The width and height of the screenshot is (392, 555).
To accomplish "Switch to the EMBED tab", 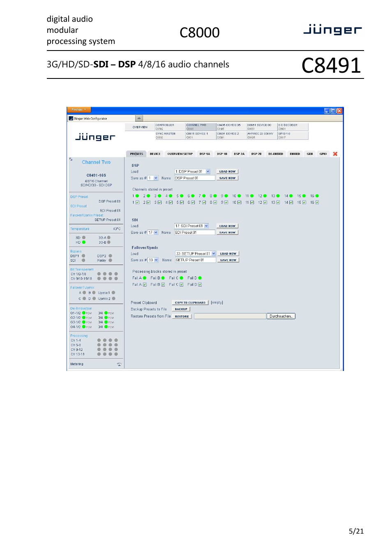I will point(295,154).
